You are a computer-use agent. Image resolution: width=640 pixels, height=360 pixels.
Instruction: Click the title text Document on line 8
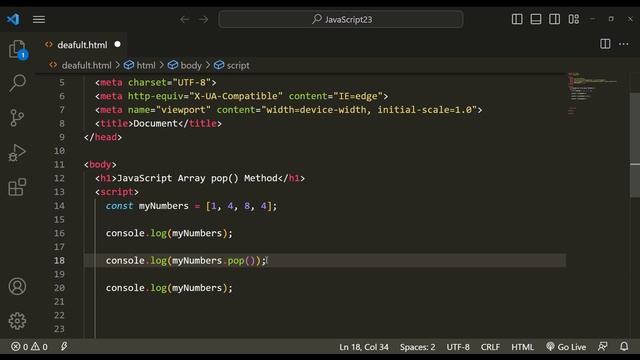pos(156,123)
